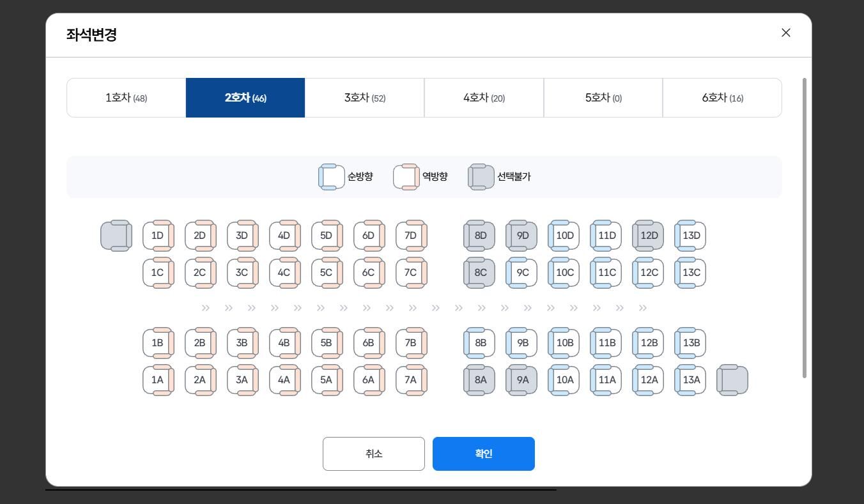864x504 pixels.
Task: Select seat 6B
Action: point(369,343)
